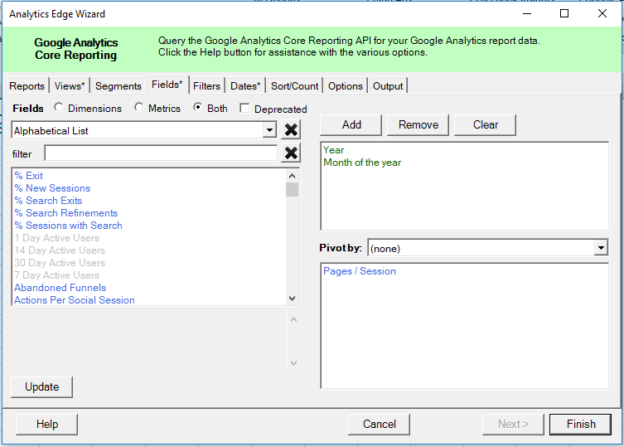
Task: Go to the Options tab
Action: point(345,86)
